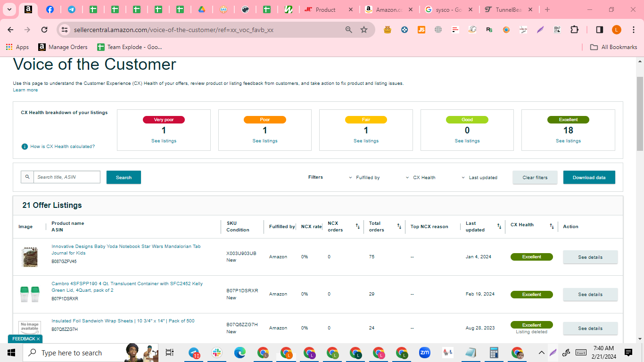644x362 pixels.
Task: Open Telegram from the taskbar
Action: pos(194,353)
